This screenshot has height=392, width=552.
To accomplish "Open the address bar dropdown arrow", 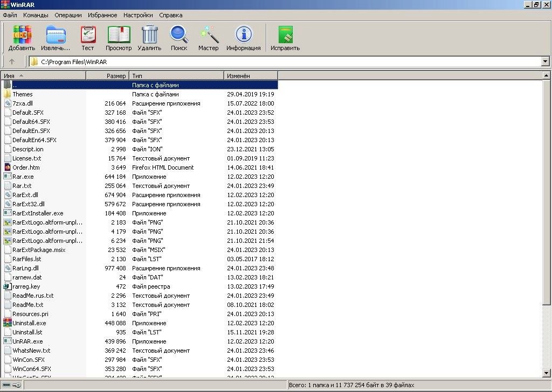I will pyautogui.click(x=546, y=61).
